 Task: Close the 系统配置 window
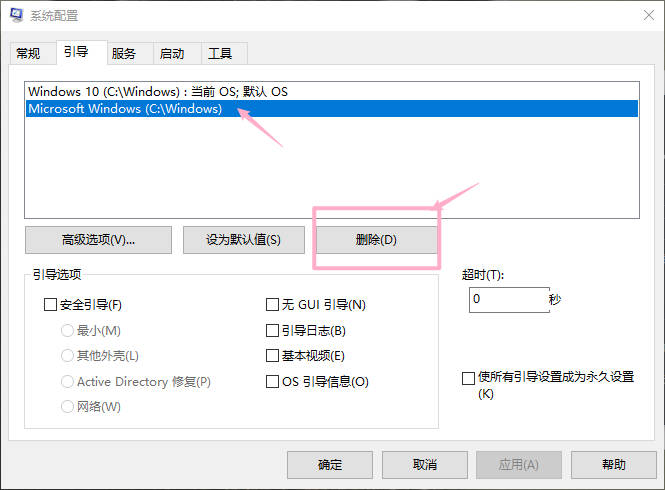649,15
